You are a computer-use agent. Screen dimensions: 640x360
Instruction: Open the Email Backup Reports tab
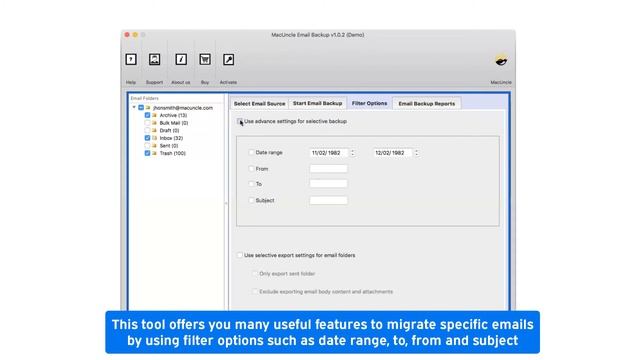(x=427, y=104)
